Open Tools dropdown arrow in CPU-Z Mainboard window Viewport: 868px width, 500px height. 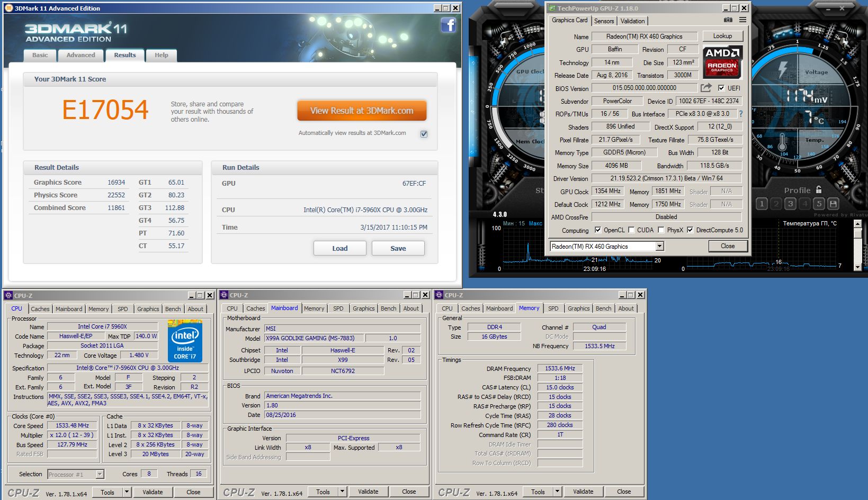tap(342, 492)
